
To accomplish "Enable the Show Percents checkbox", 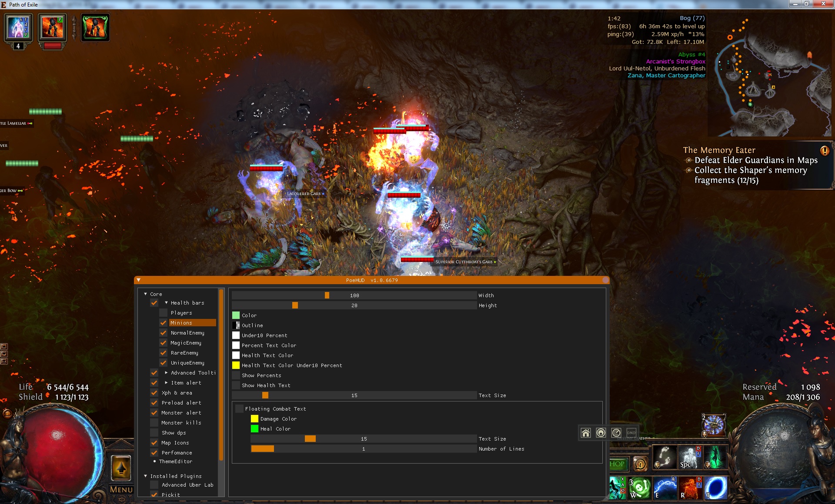I will pos(236,375).
